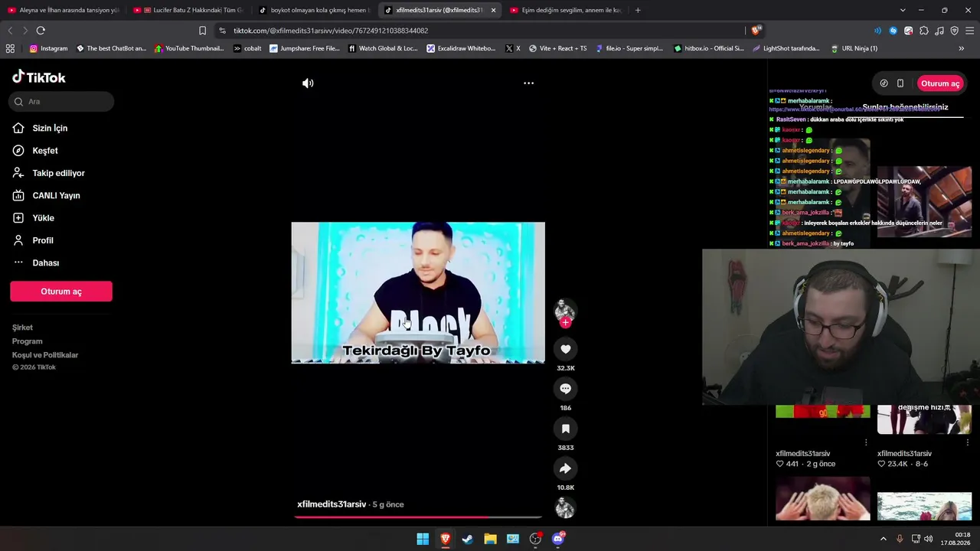980x551 pixels.
Task: Open the 23.4K likes suggested video thumbnail
Action: tap(924, 419)
